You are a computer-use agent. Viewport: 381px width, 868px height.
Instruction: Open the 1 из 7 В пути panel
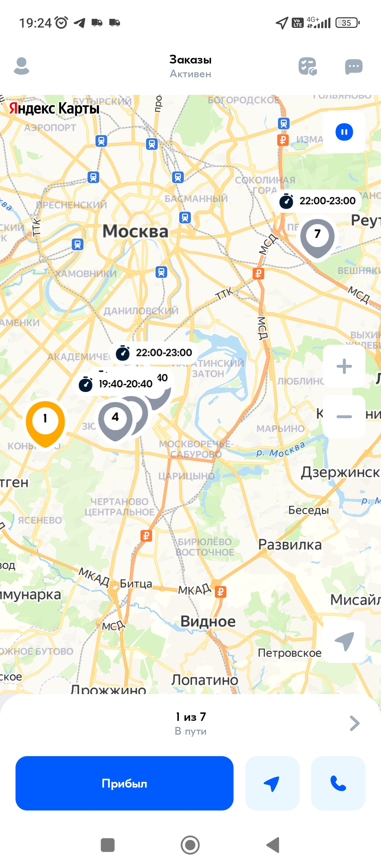[x=190, y=723]
